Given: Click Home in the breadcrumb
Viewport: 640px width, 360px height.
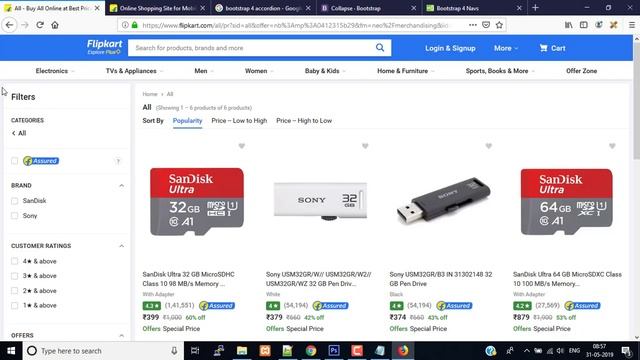Looking at the screenshot, I should point(150,94).
